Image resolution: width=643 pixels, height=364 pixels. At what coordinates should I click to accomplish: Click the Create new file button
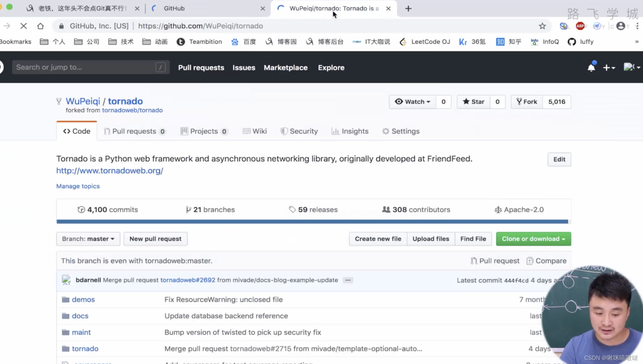378,239
